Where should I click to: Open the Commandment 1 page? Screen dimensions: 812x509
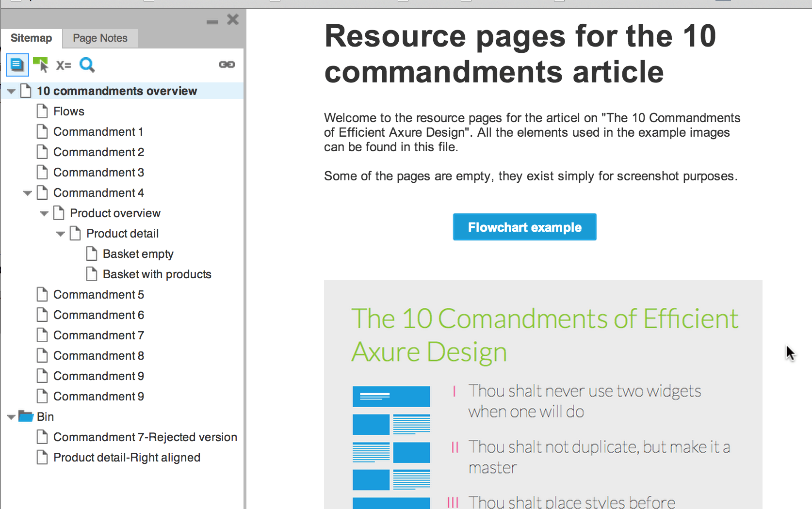pyautogui.click(x=98, y=132)
